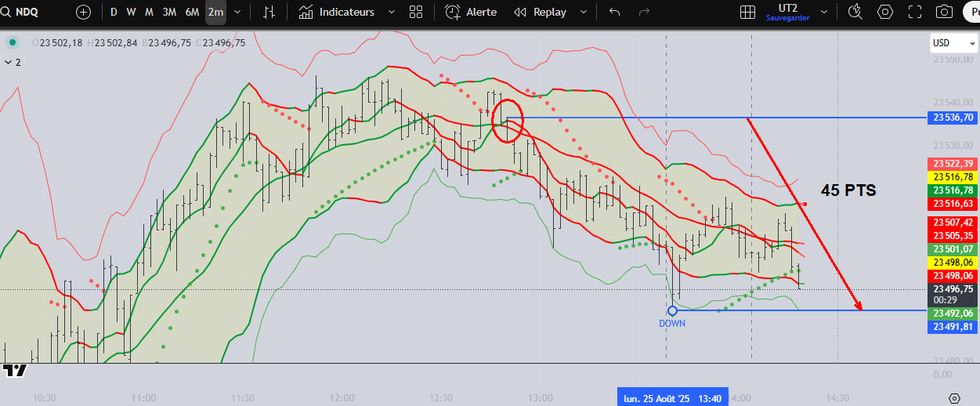This screenshot has height=406, width=980.
Task: Click the green market status dot
Action: tap(12, 42)
